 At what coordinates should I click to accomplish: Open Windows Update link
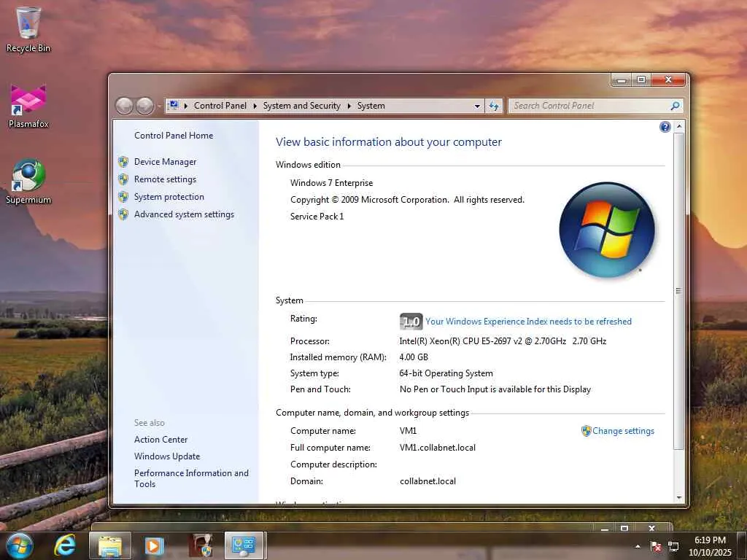(167, 456)
